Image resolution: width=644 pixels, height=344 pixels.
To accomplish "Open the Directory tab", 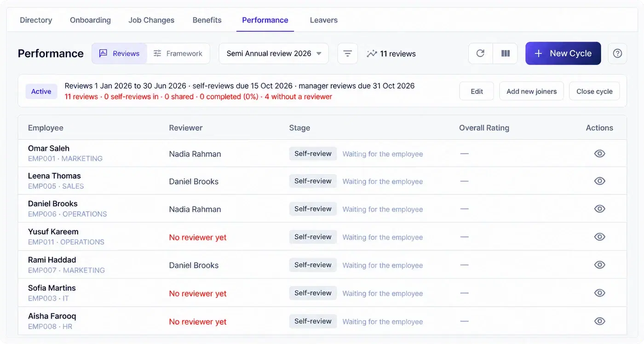I will tap(36, 20).
